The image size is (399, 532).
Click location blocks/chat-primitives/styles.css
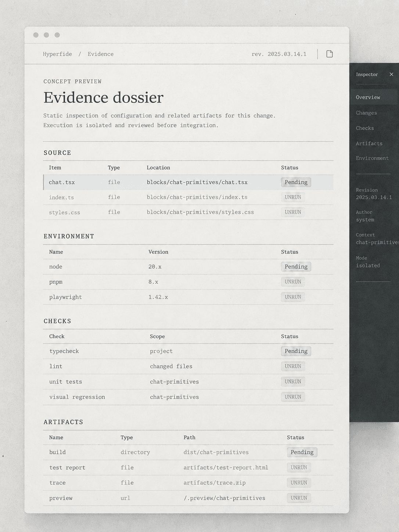[x=200, y=212]
